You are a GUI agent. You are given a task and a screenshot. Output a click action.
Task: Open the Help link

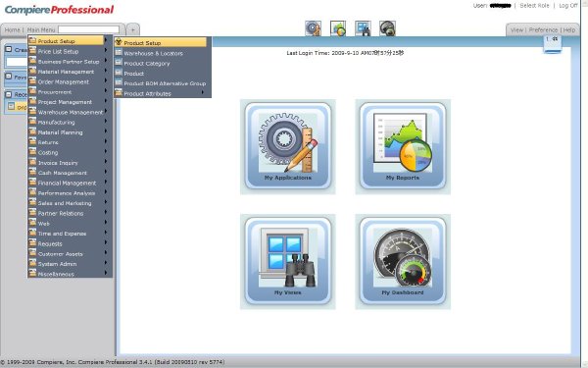tap(568, 30)
